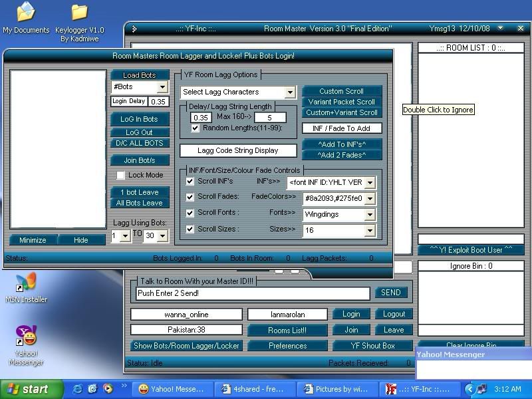Switch to 4shared taskbar item

(x=255, y=389)
